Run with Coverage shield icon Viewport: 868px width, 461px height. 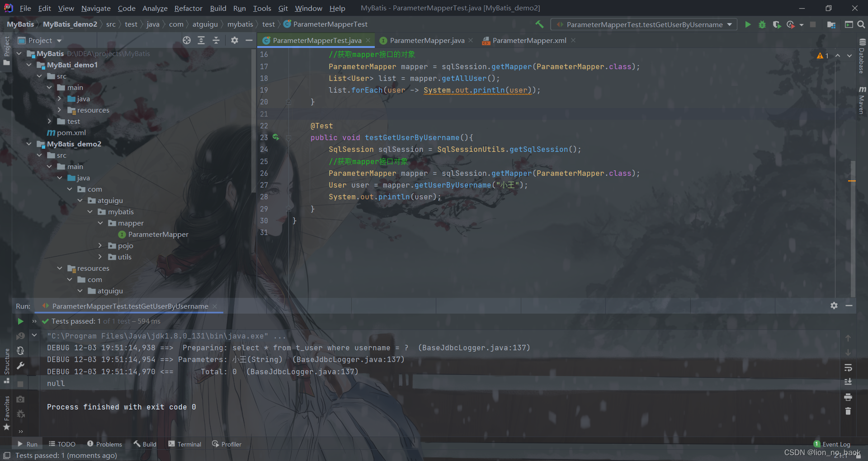pos(777,24)
